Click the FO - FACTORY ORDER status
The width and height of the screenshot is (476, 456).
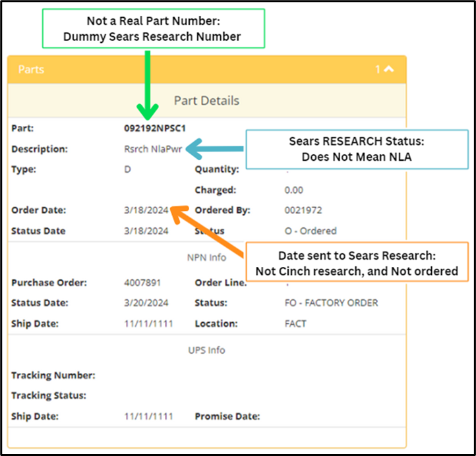pyautogui.click(x=331, y=302)
